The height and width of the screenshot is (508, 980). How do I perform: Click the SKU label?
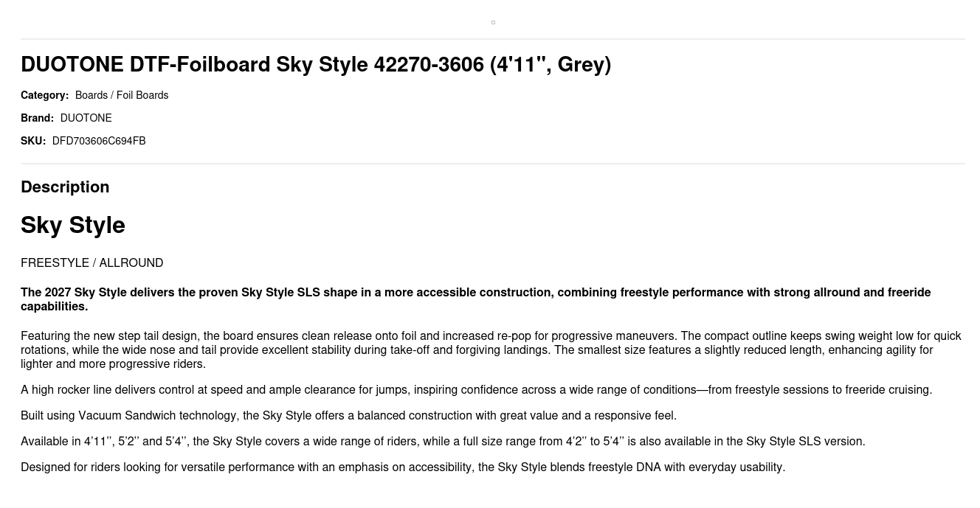point(33,141)
